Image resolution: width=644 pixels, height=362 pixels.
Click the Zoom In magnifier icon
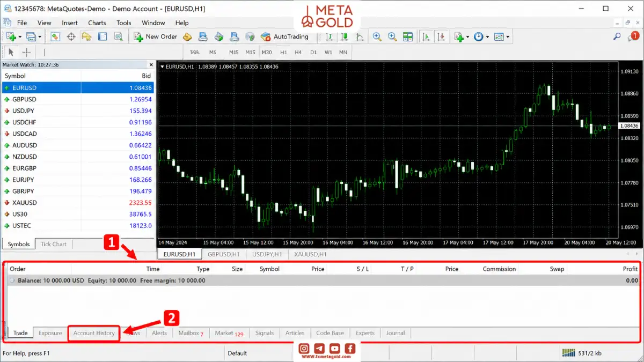[377, 36]
